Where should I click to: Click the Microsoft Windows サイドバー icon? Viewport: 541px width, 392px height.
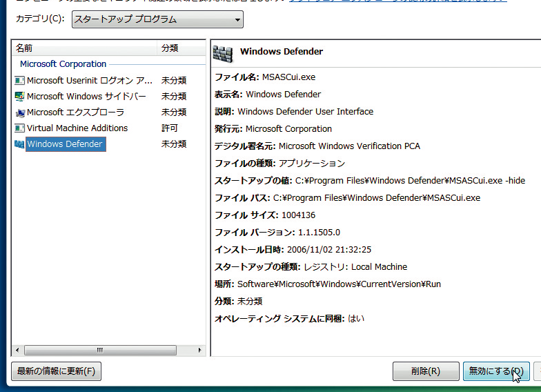19,97
